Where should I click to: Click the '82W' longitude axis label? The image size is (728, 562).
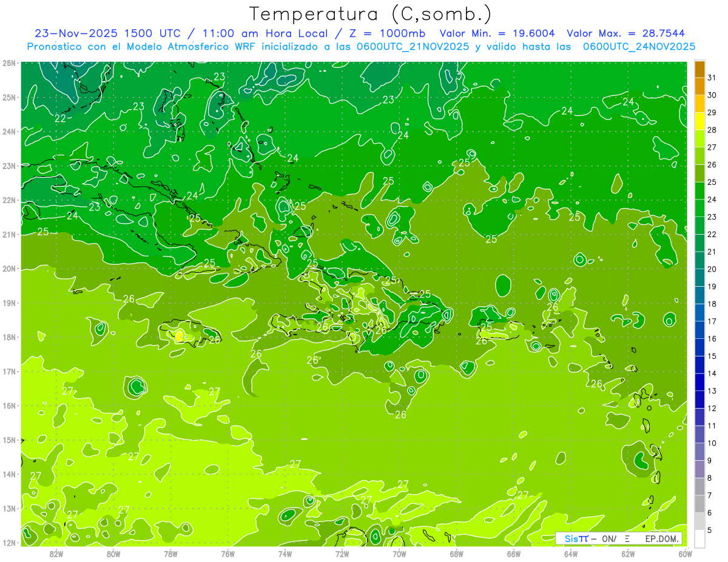coord(56,553)
